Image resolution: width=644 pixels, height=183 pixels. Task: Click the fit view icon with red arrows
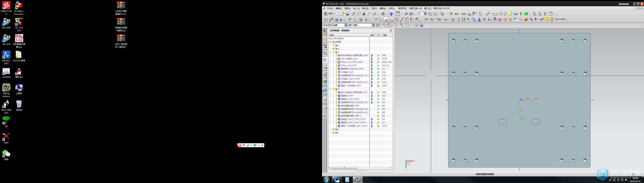550,14
